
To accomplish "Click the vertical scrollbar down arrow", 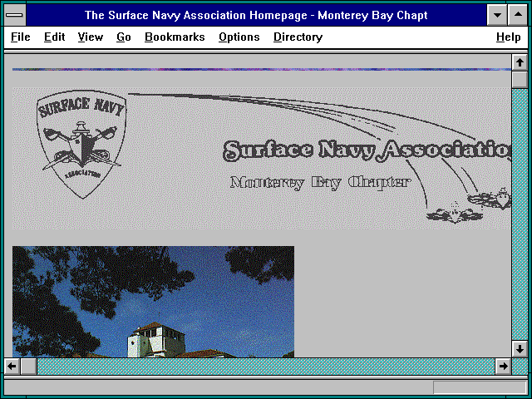I will coord(520,349).
